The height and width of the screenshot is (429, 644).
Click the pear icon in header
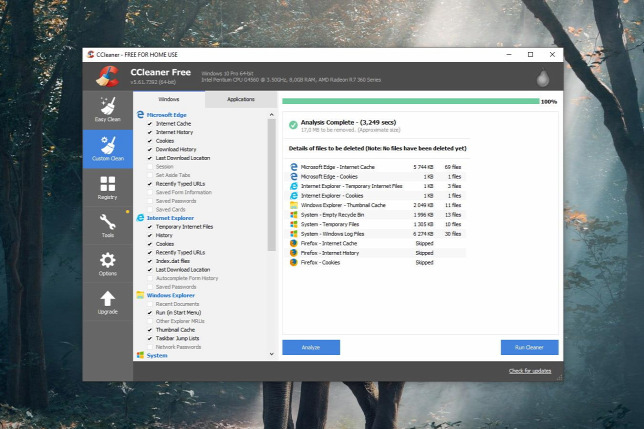click(x=543, y=78)
